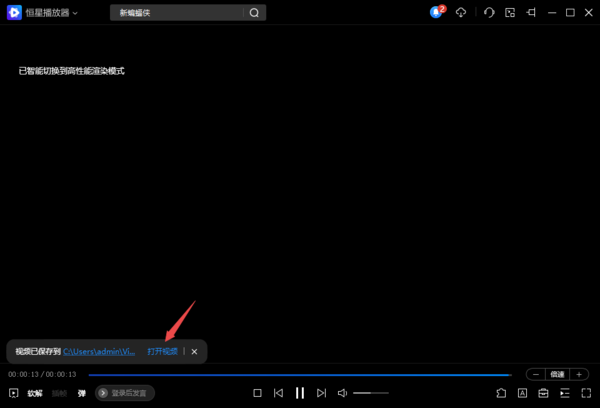Maximize the player window
The height and width of the screenshot is (408, 600).
(570, 13)
